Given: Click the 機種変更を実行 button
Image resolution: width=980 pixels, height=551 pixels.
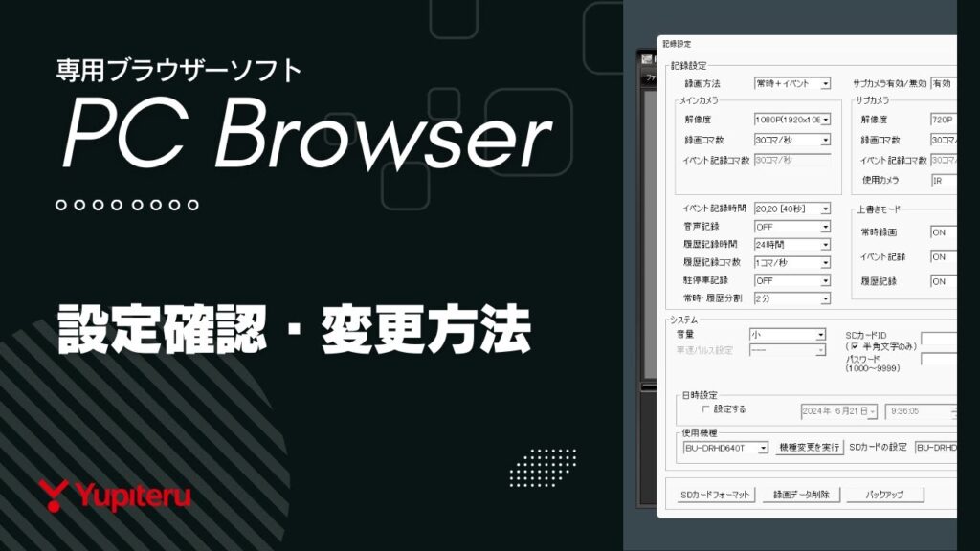Looking at the screenshot, I should (810, 448).
